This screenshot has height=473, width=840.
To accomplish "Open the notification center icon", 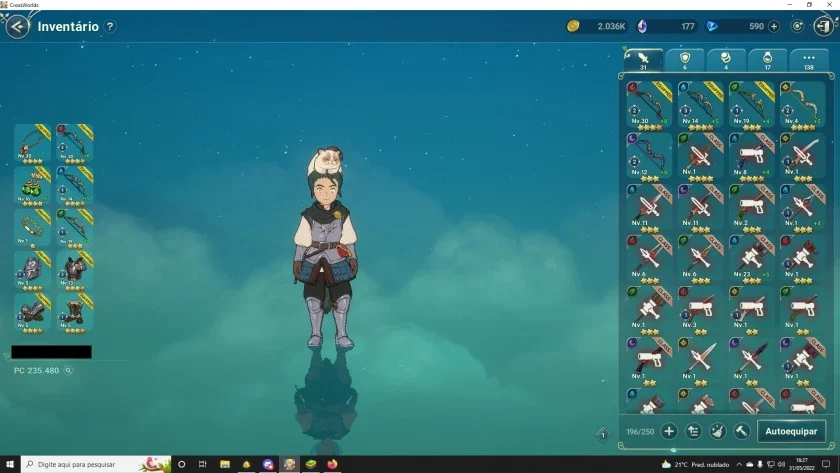I will [827, 464].
